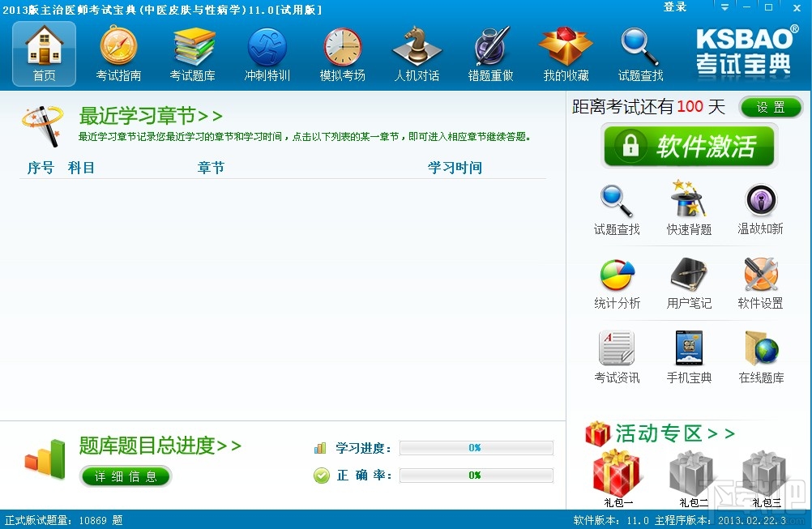812x529 pixels.
Task: Open the 模拟考场 clock icon
Action: (342, 53)
